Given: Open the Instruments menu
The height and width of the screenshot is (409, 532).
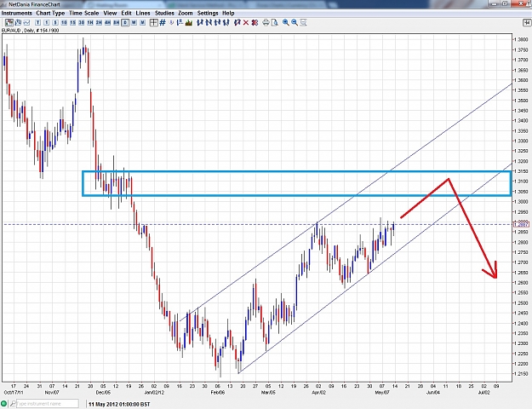Looking at the screenshot, I should (17, 14).
